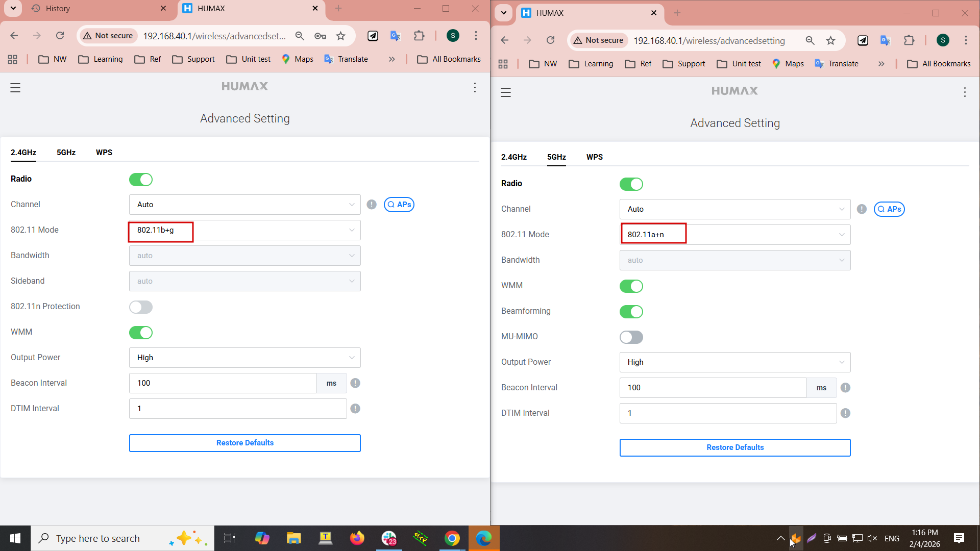Expand 5GHz Channel Auto dropdown
980x551 pixels.
pyautogui.click(x=734, y=209)
